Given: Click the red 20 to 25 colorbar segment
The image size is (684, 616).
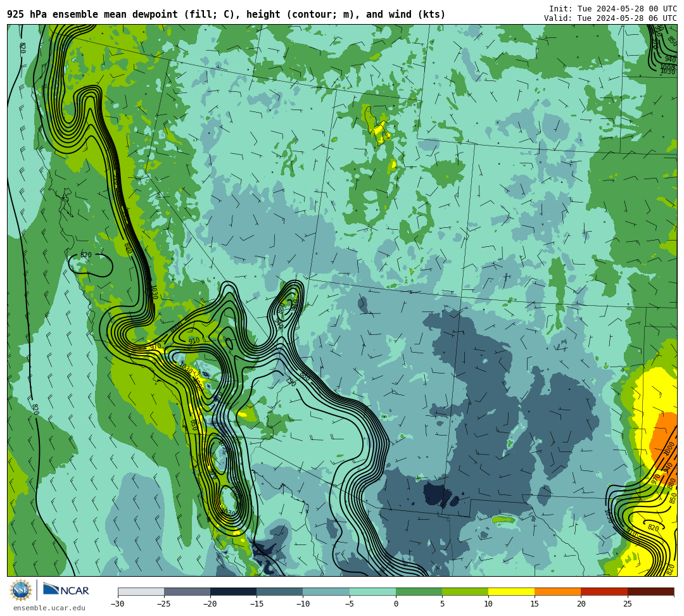Looking at the screenshot, I should point(604,591).
